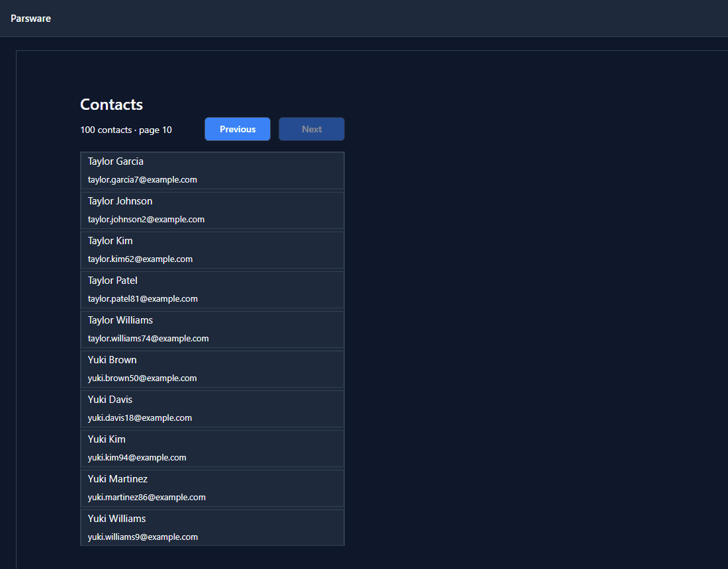Select the Taylor Williams contact name
This screenshot has height=569, width=728.
[120, 320]
